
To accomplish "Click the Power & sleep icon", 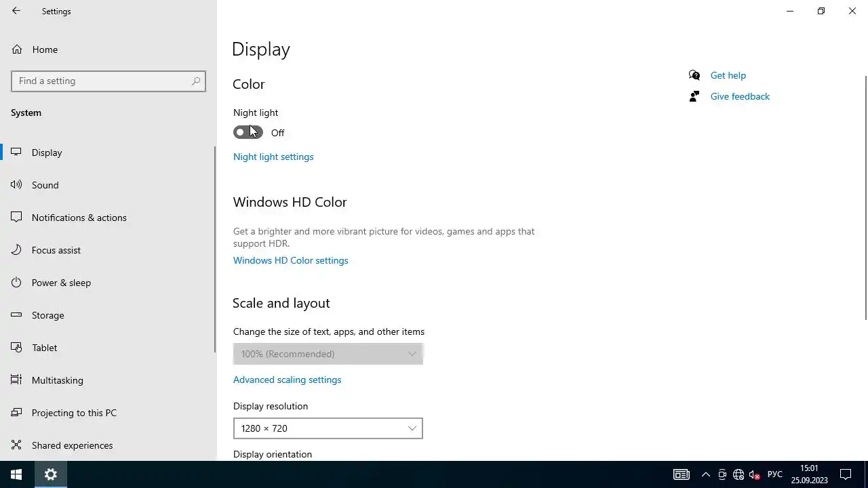I will click(x=17, y=283).
